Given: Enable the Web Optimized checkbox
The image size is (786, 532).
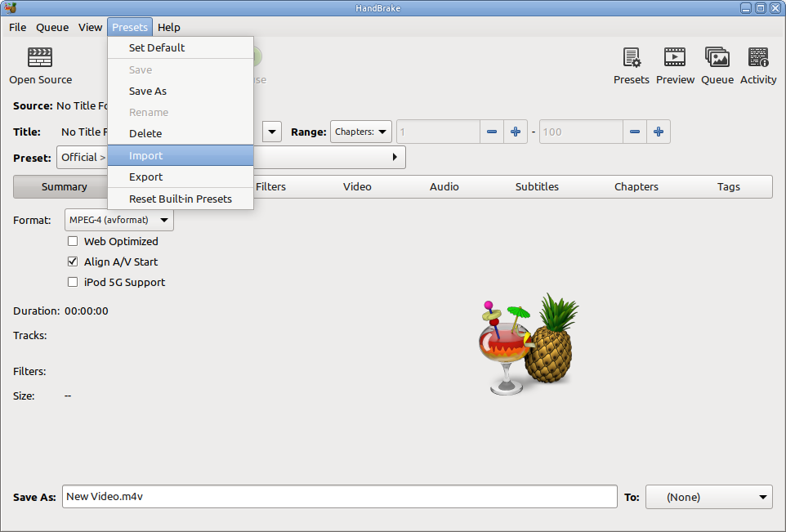Looking at the screenshot, I should (x=73, y=242).
